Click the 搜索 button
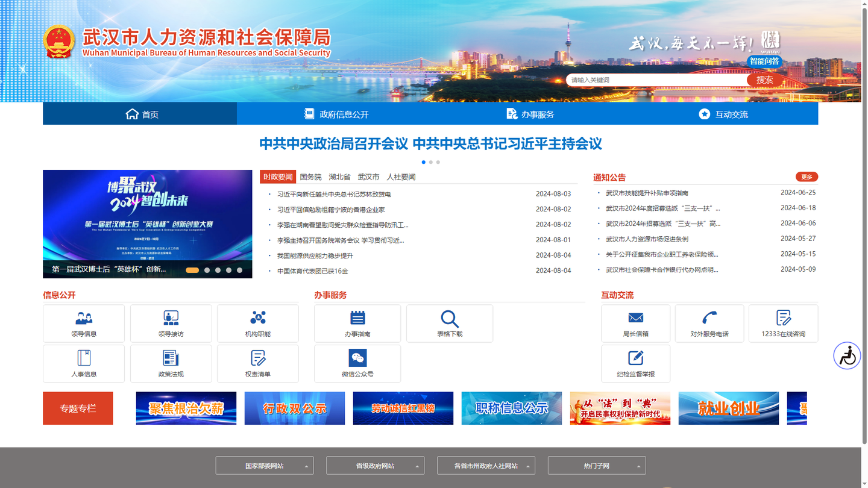Image resolution: width=868 pixels, height=488 pixels. click(765, 80)
